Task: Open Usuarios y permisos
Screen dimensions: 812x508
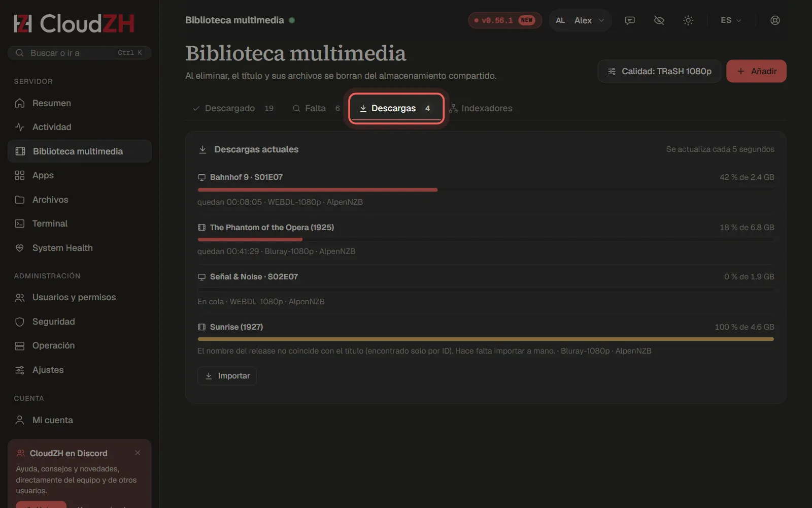Action: click(x=80, y=297)
